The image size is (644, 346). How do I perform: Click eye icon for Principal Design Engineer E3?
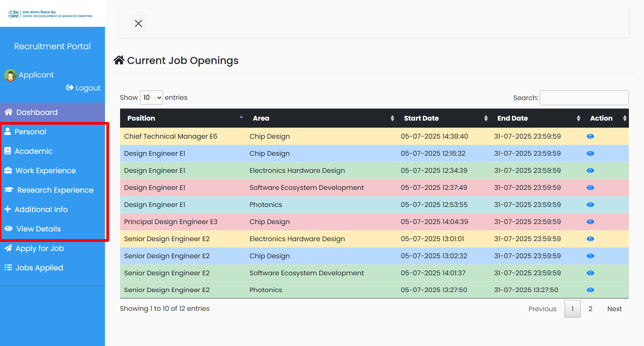click(590, 222)
